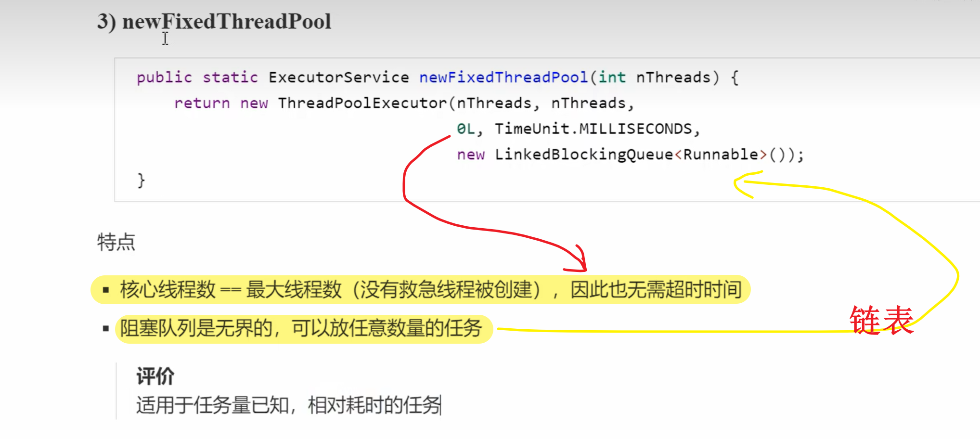This screenshot has width=980, height=439.
Task: Click the "int" parameter type keyword
Action: point(612,77)
